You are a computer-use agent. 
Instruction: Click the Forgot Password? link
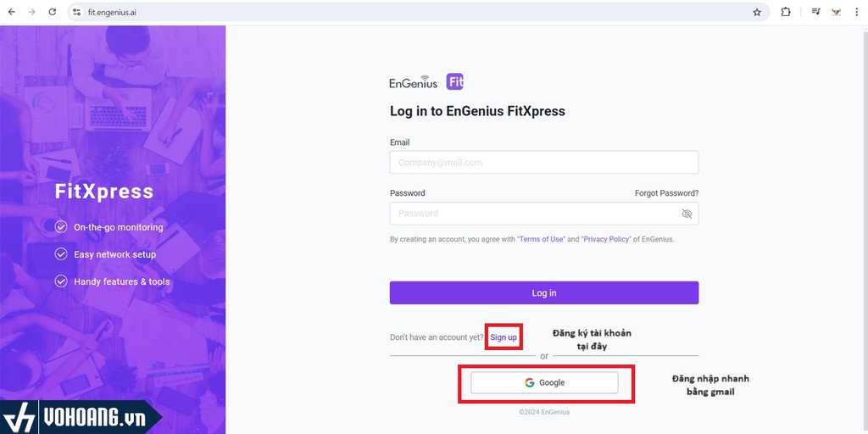(x=666, y=193)
